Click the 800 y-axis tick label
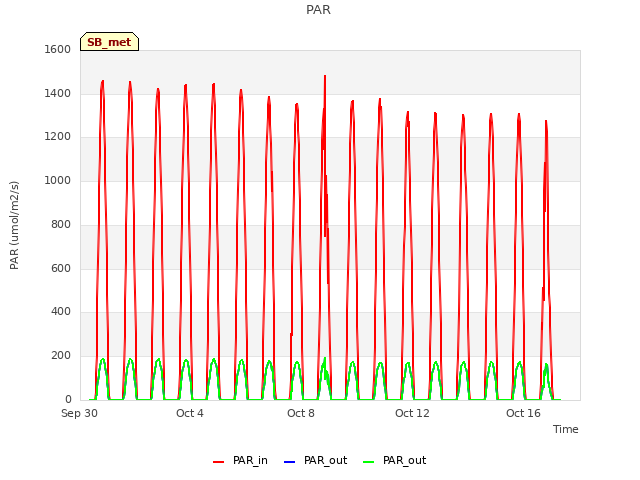This screenshot has height=480, width=640. pos(61,224)
